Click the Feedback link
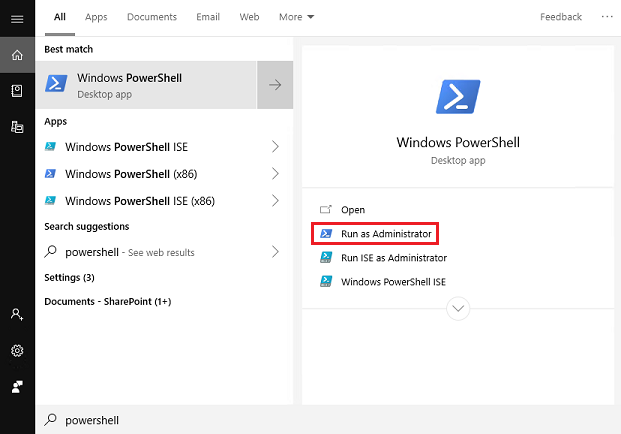The image size is (621, 434). pos(561,17)
